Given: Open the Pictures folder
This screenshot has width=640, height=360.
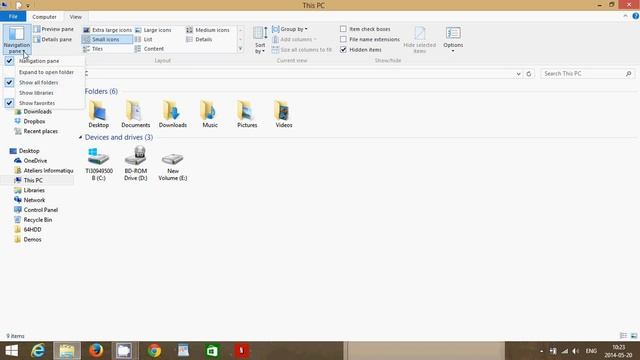Looking at the screenshot, I should (247, 114).
